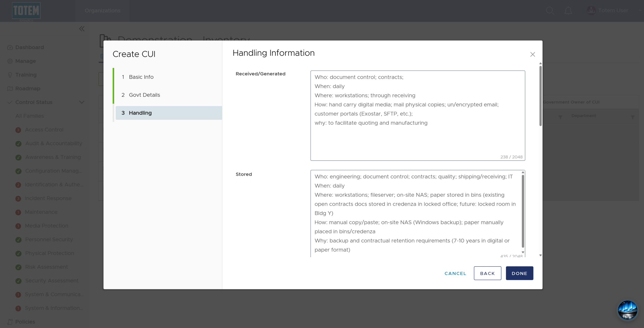Screen dimensions: 644x328
Task: Click the Manage gear icon
Action: click(x=10, y=61)
